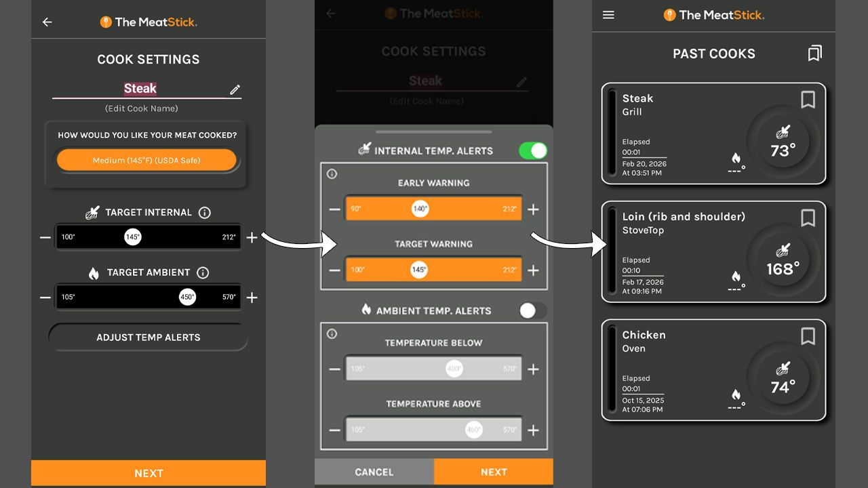Turn off Internal Temp. Alerts toggle
Screen dimensions: 868x488
click(x=532, y=150)
